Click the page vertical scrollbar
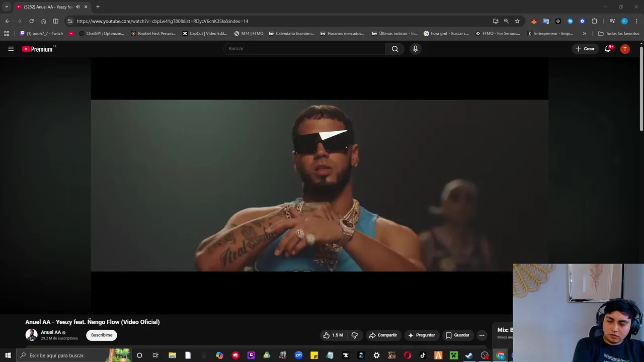Viewport: 644px width, 362px height. point(641,88)
